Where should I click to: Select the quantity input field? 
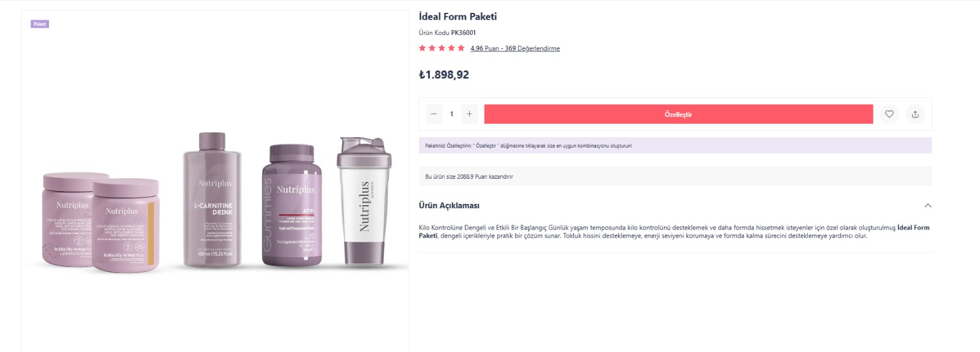click(451, 114)
